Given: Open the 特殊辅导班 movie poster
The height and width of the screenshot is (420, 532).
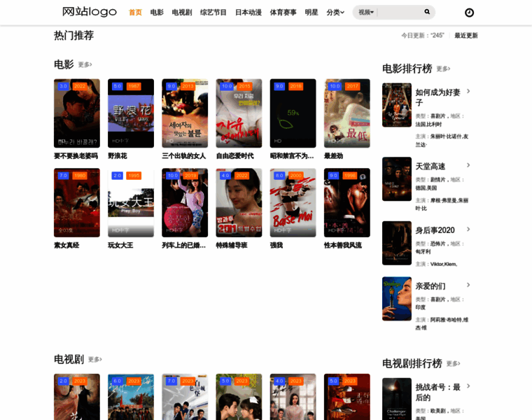Looking at the screenshot, I should 239,202.
